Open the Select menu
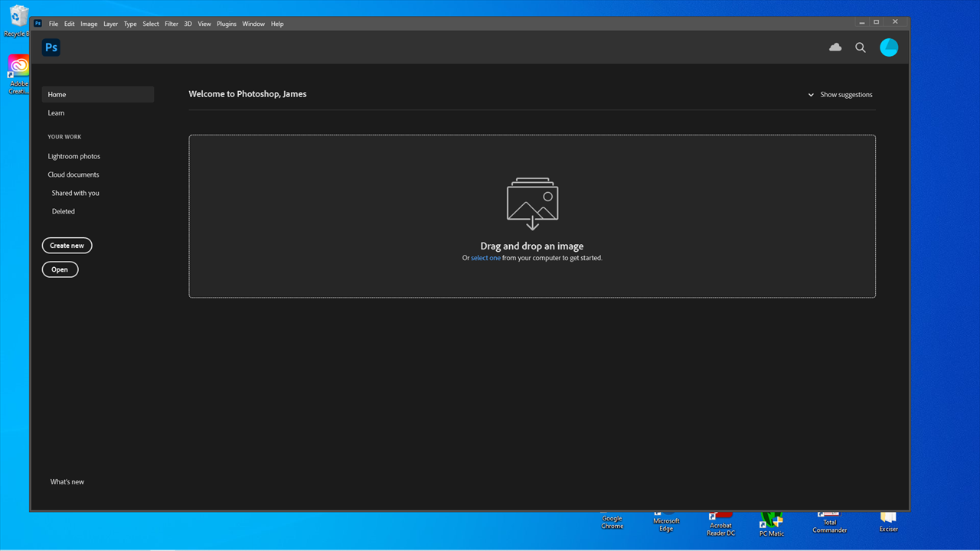This screenshot has width=980, height=551. coord(151,24)
